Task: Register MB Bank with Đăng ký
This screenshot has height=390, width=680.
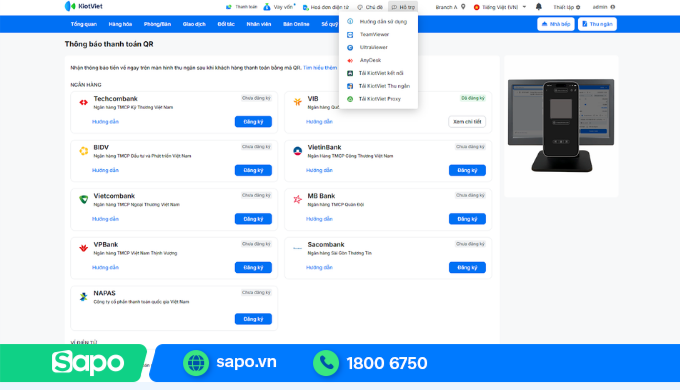Action: tap(467, 219)
